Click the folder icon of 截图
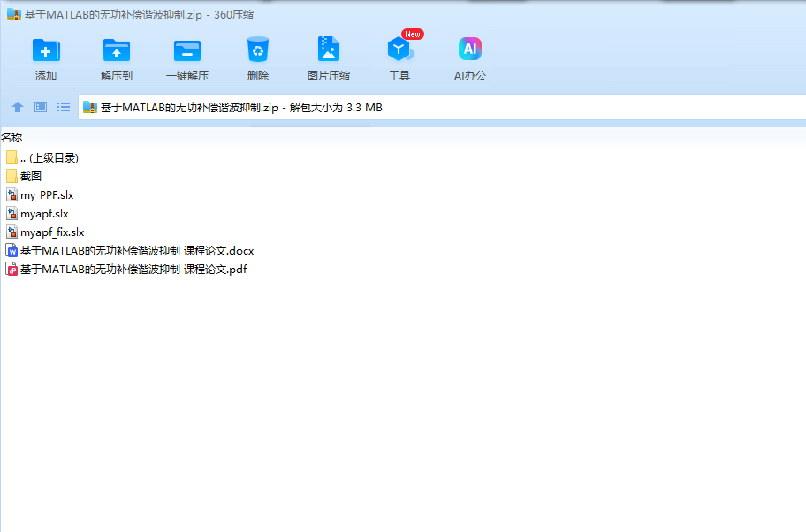This screenshot has width=806, height=532. pyautogui.click(x=11, y=177)
